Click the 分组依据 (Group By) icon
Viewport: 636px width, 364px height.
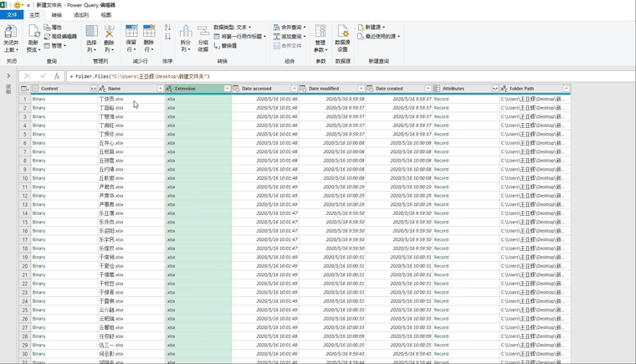[203, 31]
